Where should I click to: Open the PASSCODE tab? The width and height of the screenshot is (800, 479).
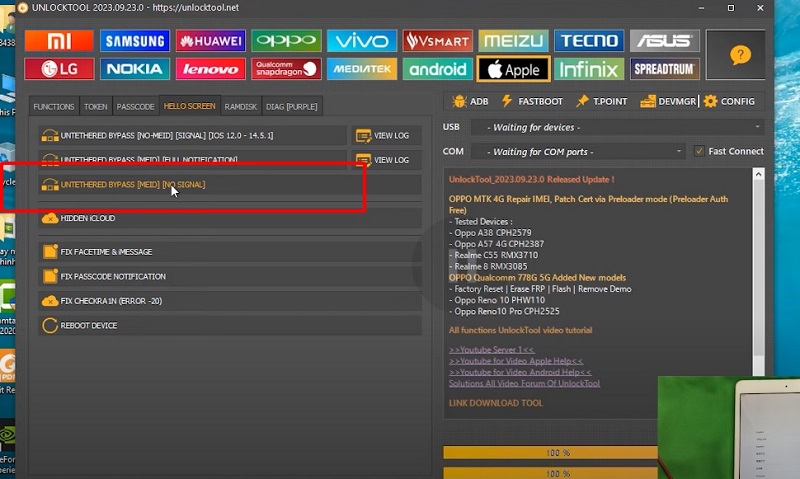click(x=135, y=106)
